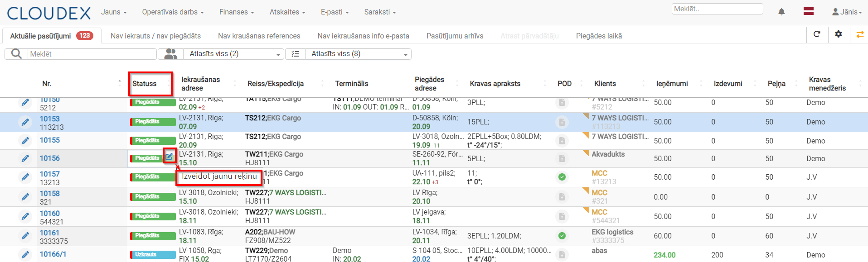
Task: Click Piegādāts status badge of order 10158
Action: coord(153,196)
